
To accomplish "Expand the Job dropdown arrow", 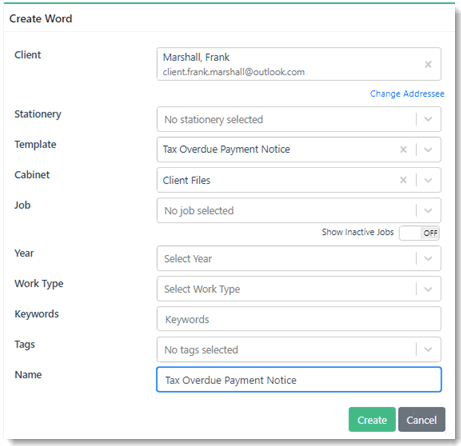I will pos(428,210).
